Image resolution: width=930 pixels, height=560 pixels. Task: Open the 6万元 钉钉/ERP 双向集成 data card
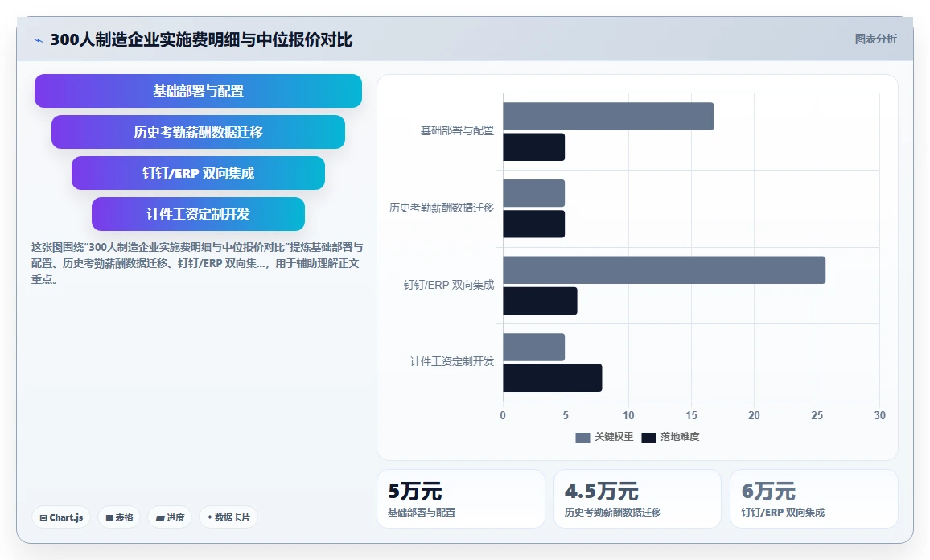(814, 499)
